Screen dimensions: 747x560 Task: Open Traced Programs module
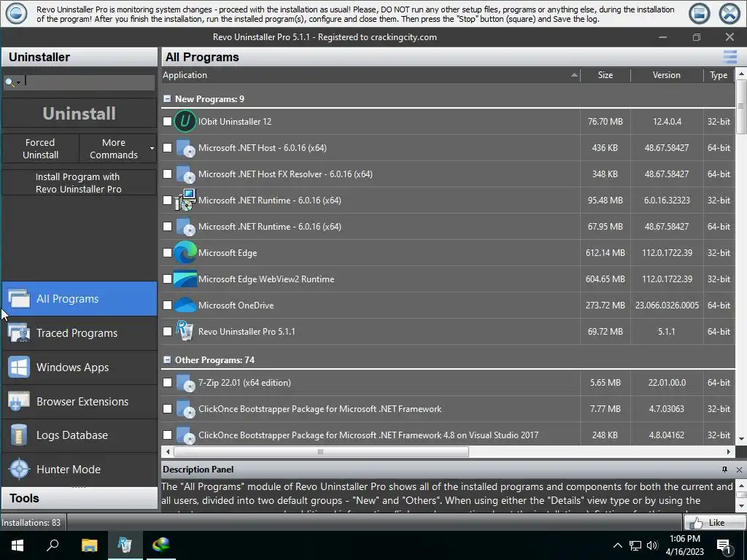(79, 332)
